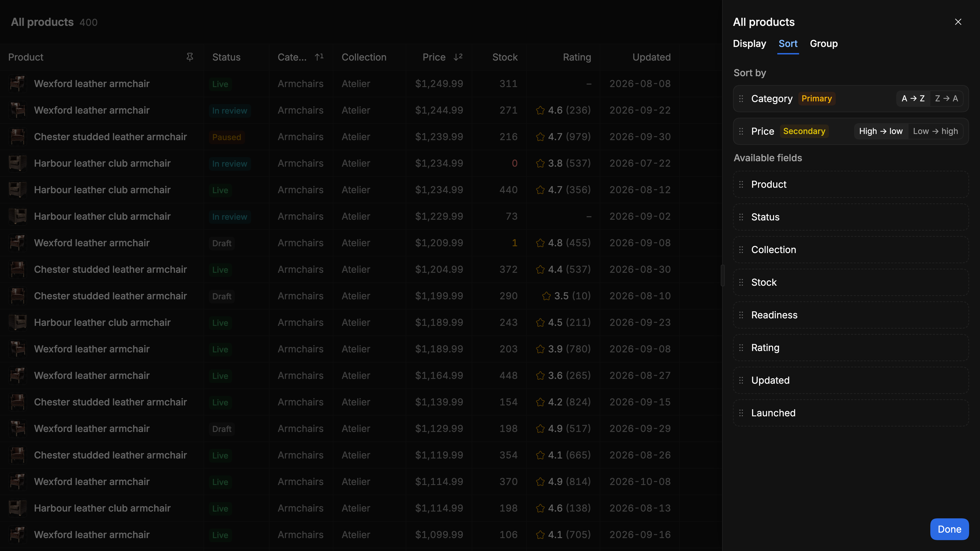Click the Collection field drag handle
Screen dimensions: 980x551
(x=741, y=250)
